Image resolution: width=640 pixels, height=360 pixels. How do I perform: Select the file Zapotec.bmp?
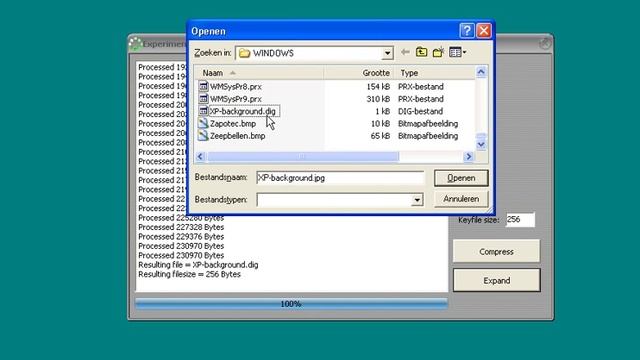[x=233, y=124]
